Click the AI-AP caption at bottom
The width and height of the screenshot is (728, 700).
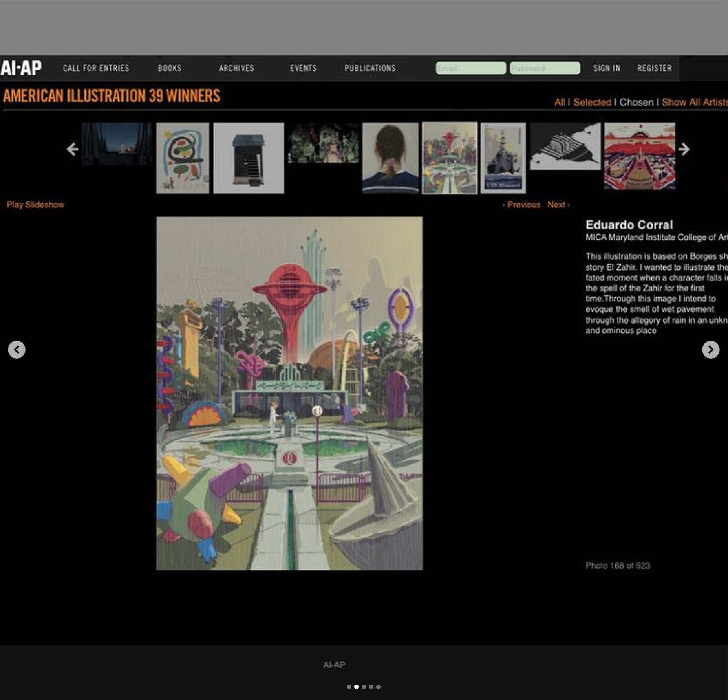(334, 665)
